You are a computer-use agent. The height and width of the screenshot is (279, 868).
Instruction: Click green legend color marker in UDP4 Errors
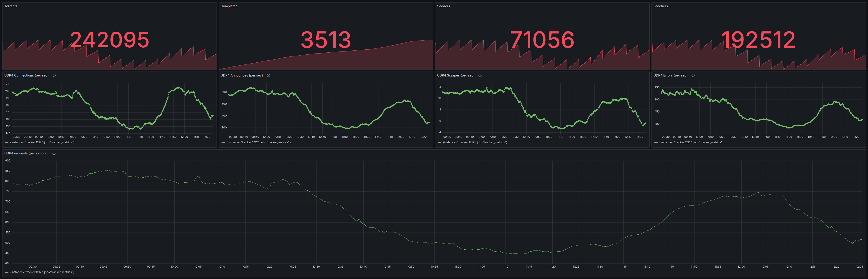pyautogui.click(x=656, y=143)
